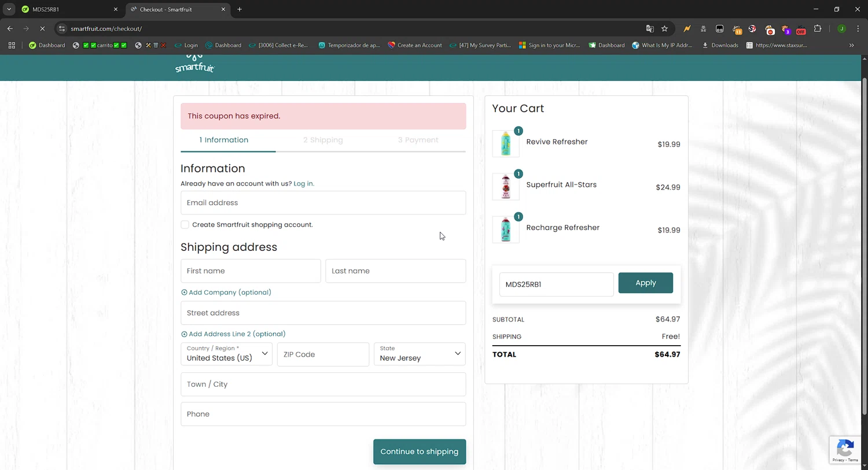Close the MDS25RB1 tab
The width and height of the screenshot is (868, 470).
115,9
